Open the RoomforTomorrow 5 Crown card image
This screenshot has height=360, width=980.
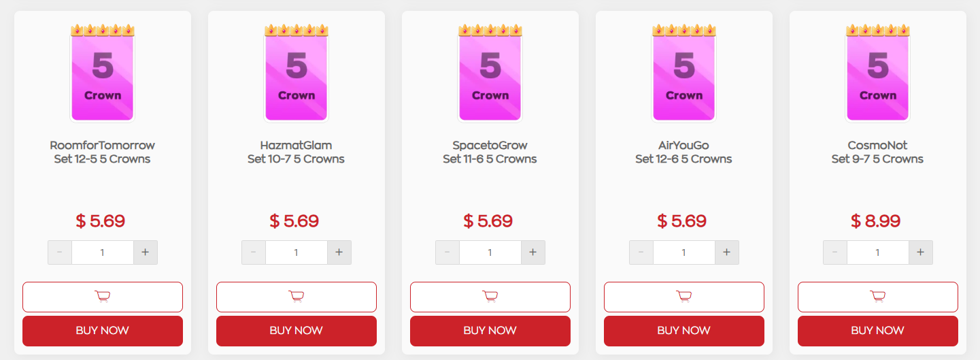coord(103,73)
